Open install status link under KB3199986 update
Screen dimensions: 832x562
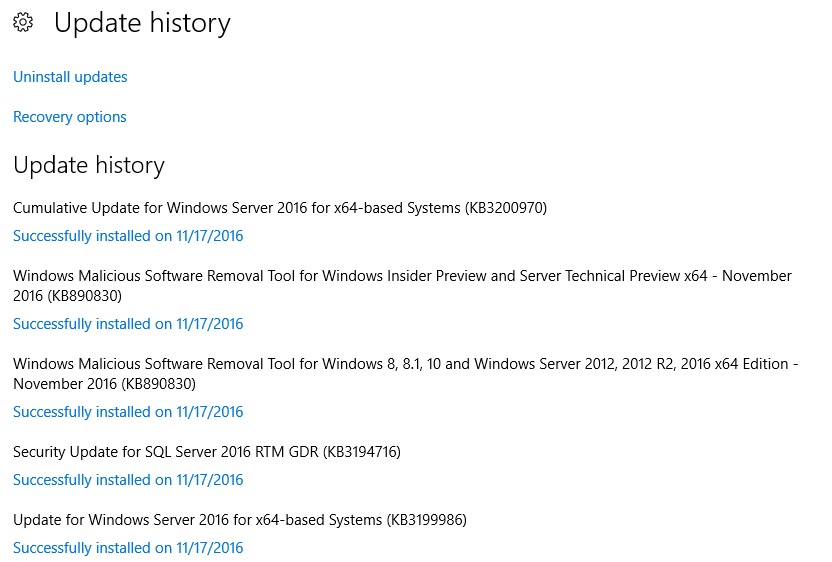(128, 548)
